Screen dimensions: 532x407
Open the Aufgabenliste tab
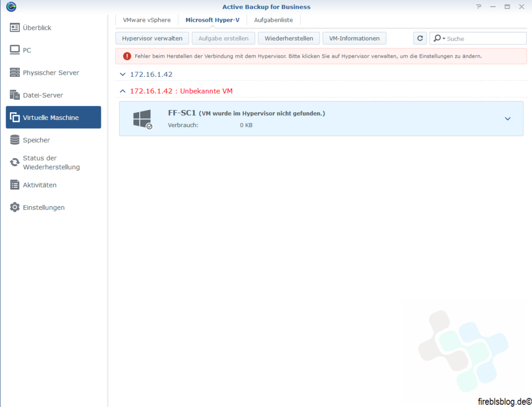pyautogui.click(x=273, y=20)
